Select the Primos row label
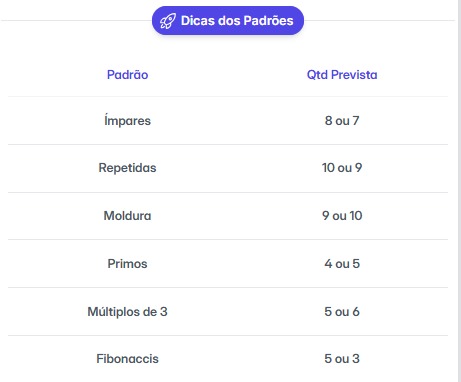 click(127, 264)
